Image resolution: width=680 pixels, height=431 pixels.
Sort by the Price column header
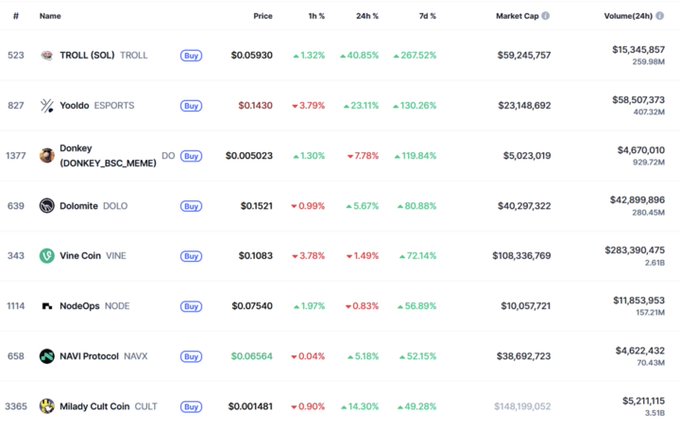[263, 16]
